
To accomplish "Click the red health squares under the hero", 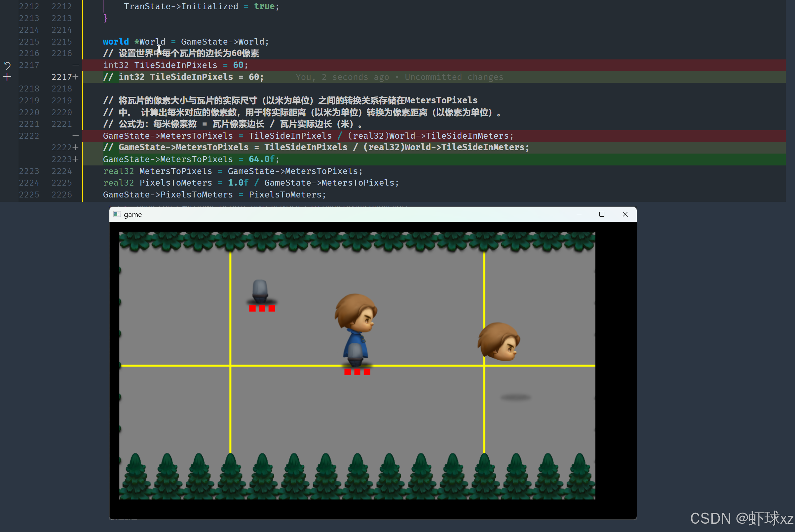I will point(357,372).
